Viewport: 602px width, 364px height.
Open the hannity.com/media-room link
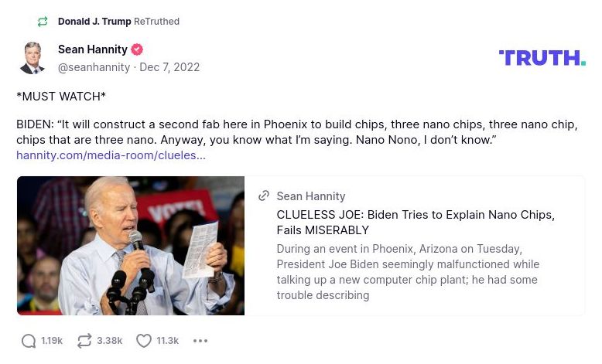(111, 155)
